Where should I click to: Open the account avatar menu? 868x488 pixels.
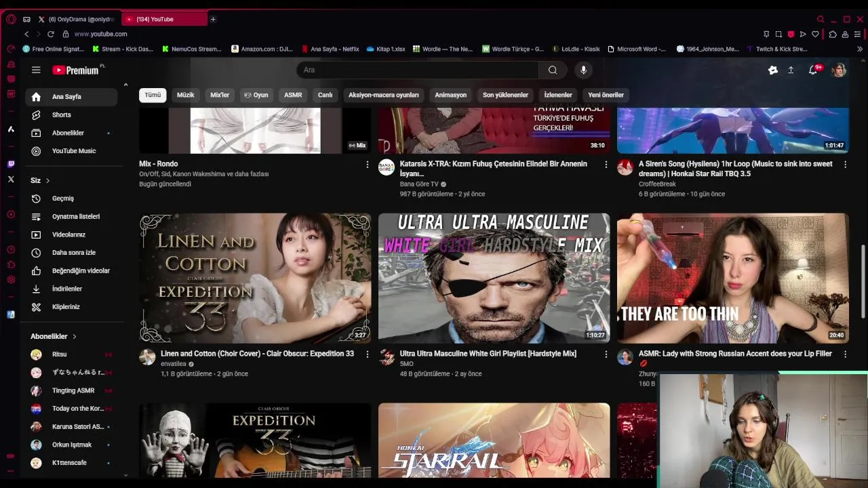(839, 70)
